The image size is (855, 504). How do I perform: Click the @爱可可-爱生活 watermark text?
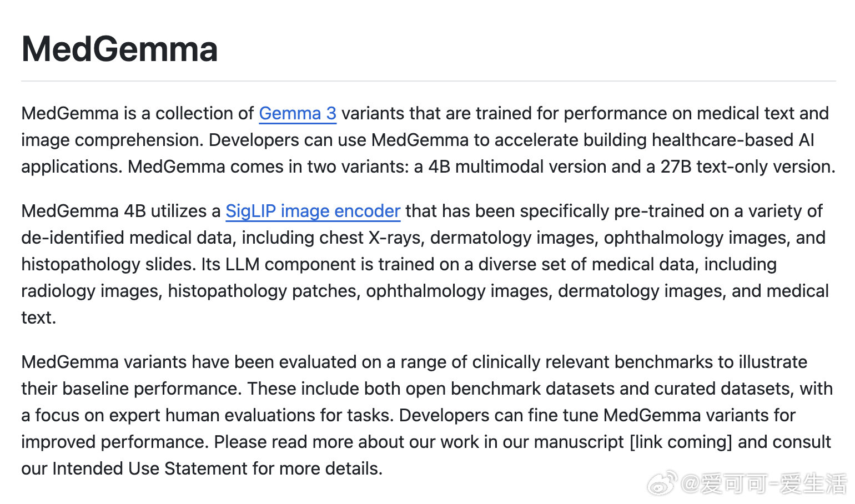(763, 483)
